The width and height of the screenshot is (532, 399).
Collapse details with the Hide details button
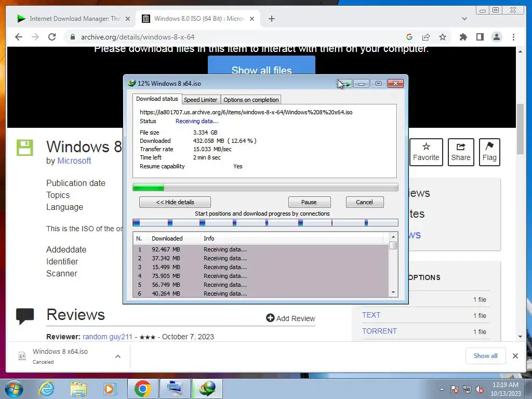175,202
